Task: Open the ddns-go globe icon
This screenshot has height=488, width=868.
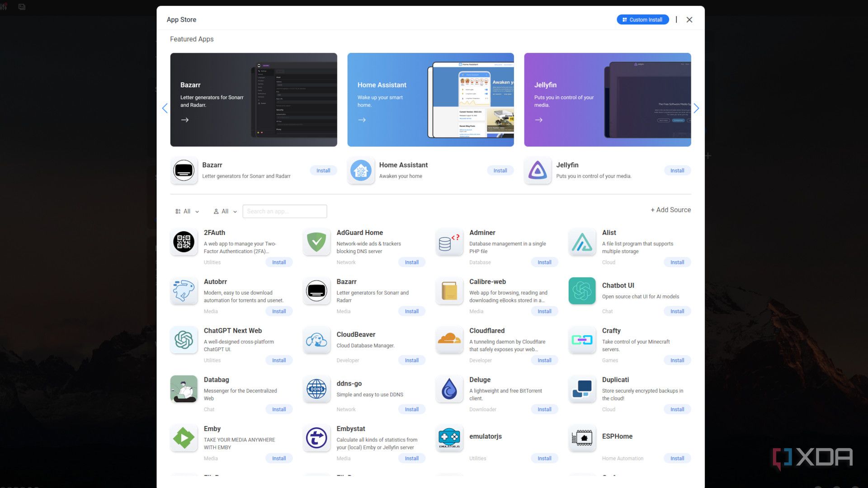Action: [316, 389]
